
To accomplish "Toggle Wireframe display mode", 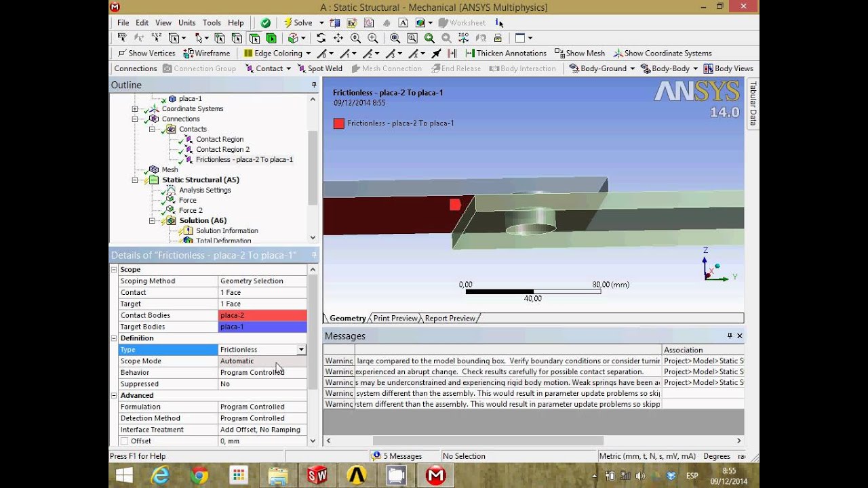I will click(x=207, y=53).
